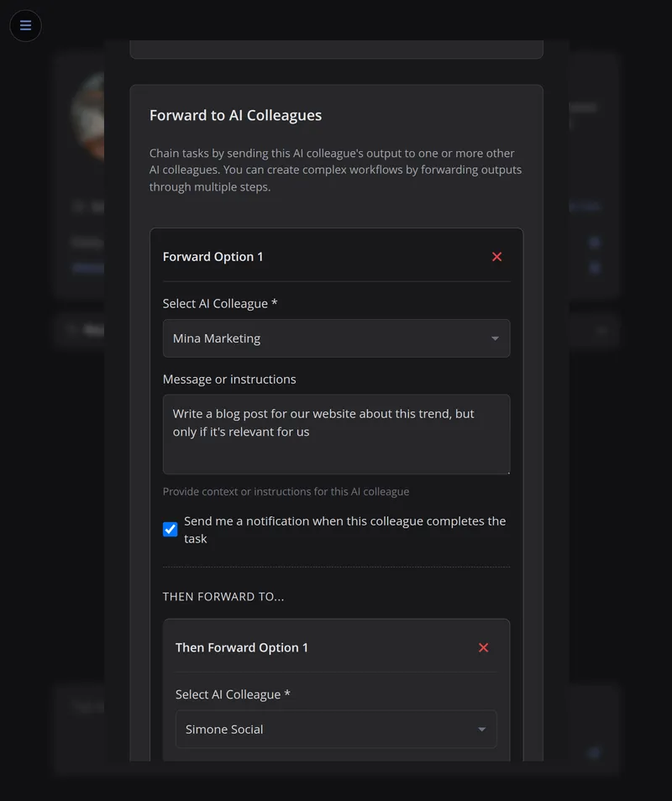Remove Forward Option 1 with the red X
Image resolution: width=672 pixels, height=801 pixels.
click(x=496, y=257)
